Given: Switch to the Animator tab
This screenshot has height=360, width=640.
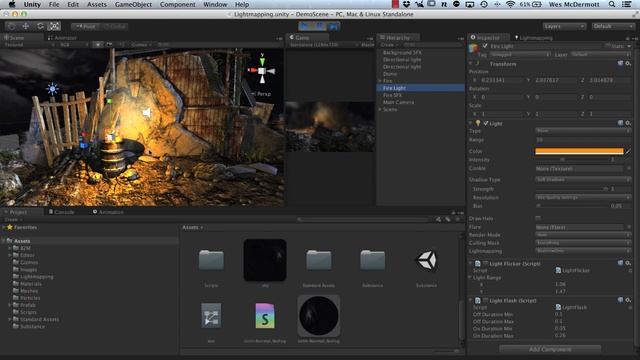Looking at the screenshot, I should pos(62,38).
